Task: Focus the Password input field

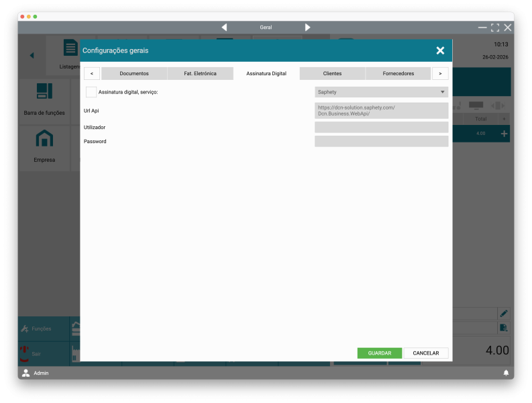Action: [381, 141]
